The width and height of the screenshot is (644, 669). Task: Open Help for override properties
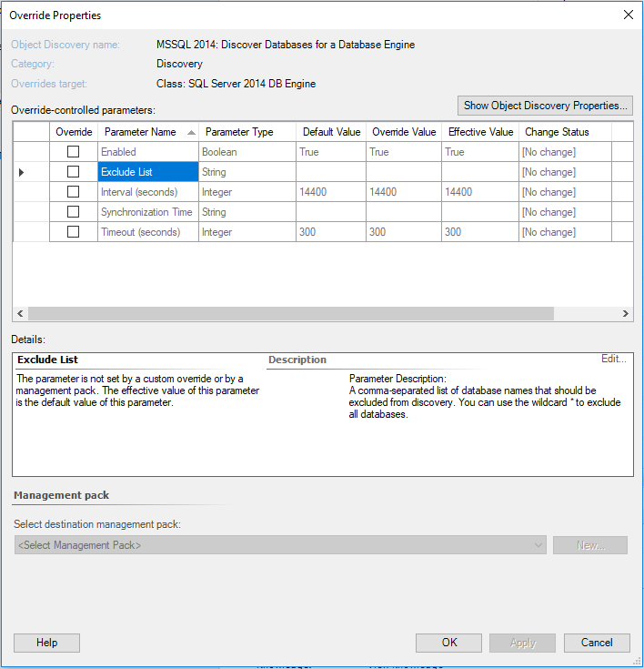coord(46,643)
